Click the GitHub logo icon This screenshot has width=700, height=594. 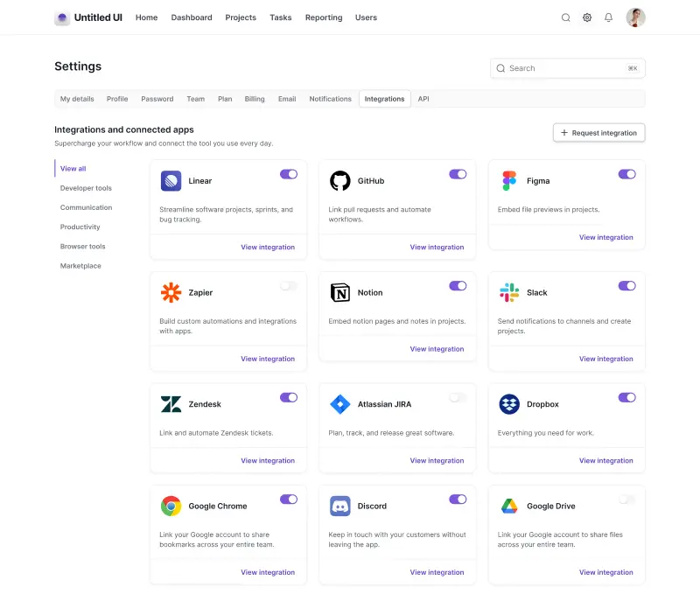339,174
